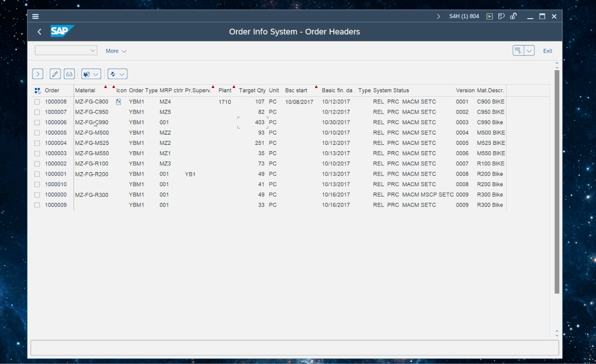Click the layout customize icon in title bar
Screen dimensions: 596x364
501,16
